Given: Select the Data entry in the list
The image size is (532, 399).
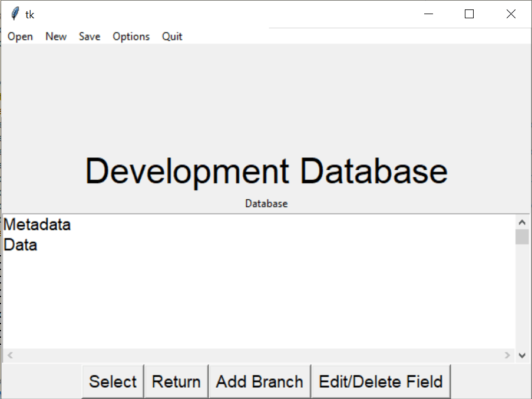Looking at the screenshot, I should pos(20,245).
